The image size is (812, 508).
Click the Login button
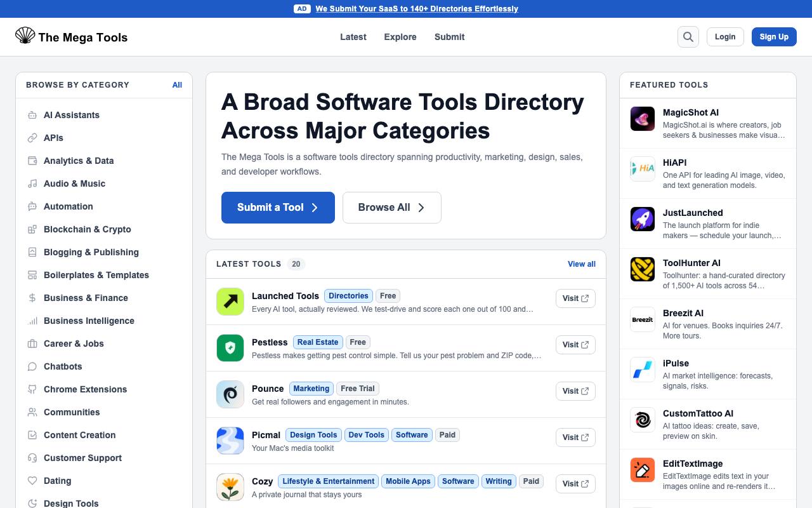click(x=725, y=37)
